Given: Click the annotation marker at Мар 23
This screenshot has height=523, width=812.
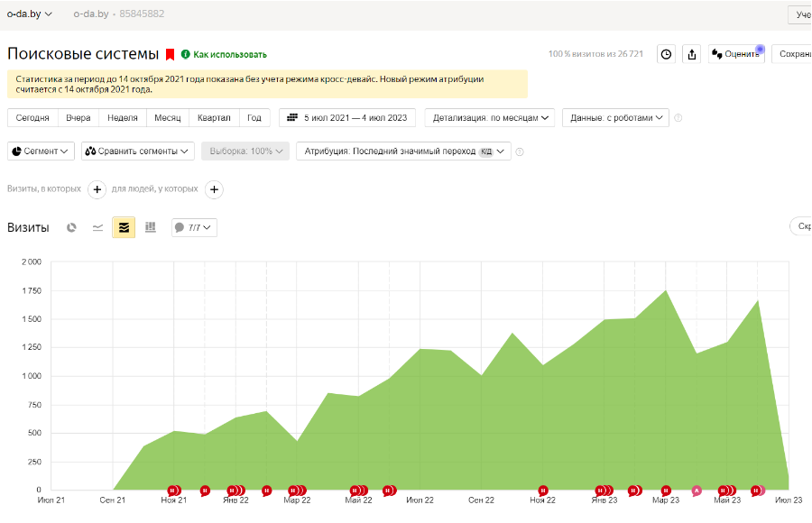Looking at the screenshot, I should pos(666,491).
